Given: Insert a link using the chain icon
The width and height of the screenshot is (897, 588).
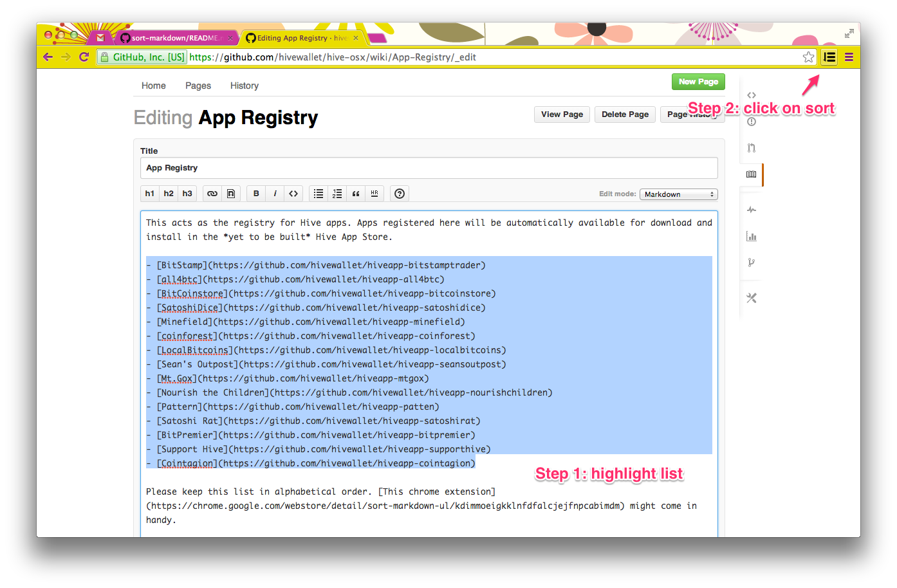Looking at the screenshot, I should [212, 194].
